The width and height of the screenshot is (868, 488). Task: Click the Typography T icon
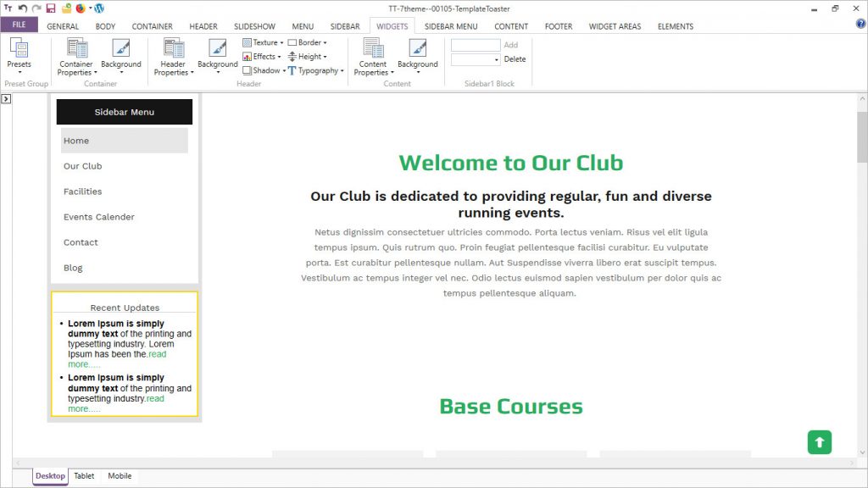292,71
